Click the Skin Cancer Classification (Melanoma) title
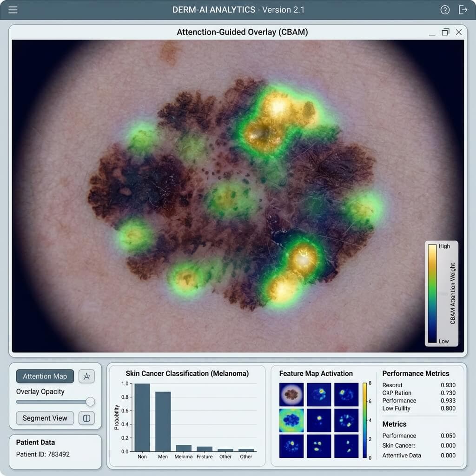Viewport: 476px width, 476px height. point(187,374)
